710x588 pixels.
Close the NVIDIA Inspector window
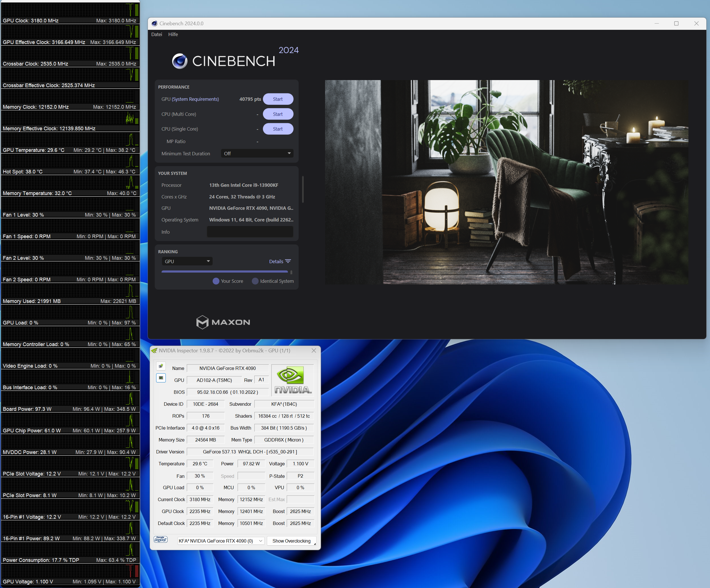coord(314,351)
